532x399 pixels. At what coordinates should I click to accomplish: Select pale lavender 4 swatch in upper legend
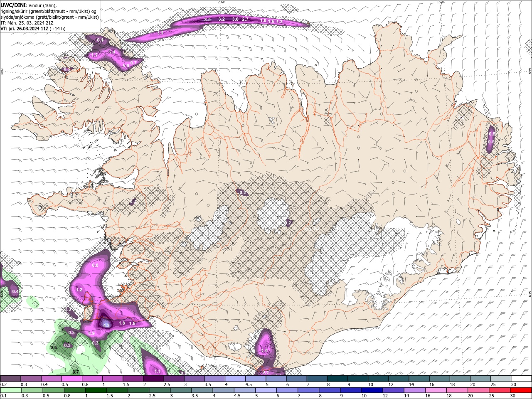[x=235, y=379]
